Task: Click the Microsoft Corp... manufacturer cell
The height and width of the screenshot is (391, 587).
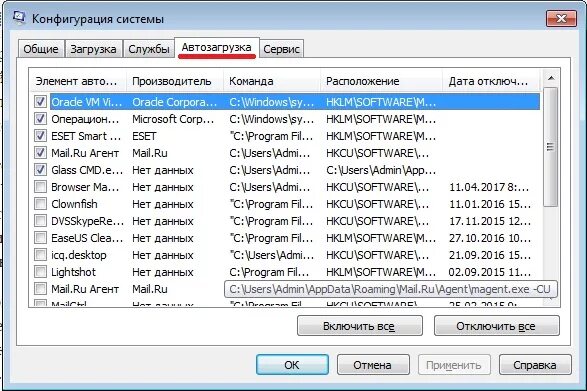Action: (173, 119)
